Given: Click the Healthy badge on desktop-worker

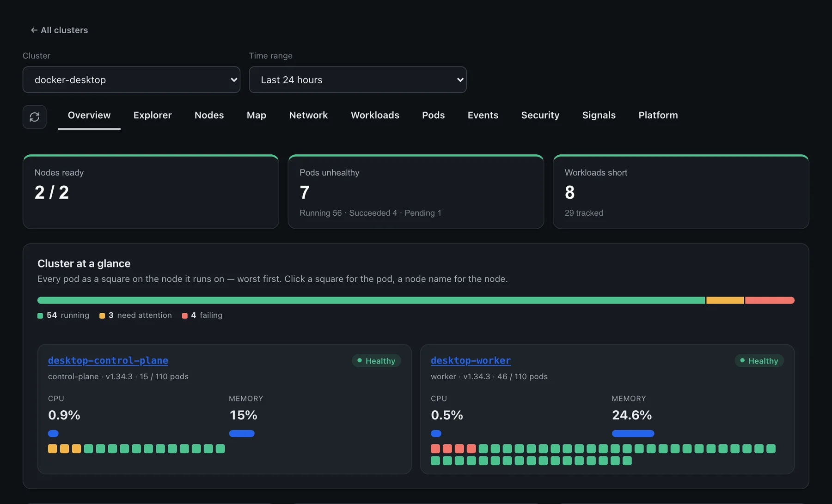Looking at the screenshot, I should click(x=759, y=361).
